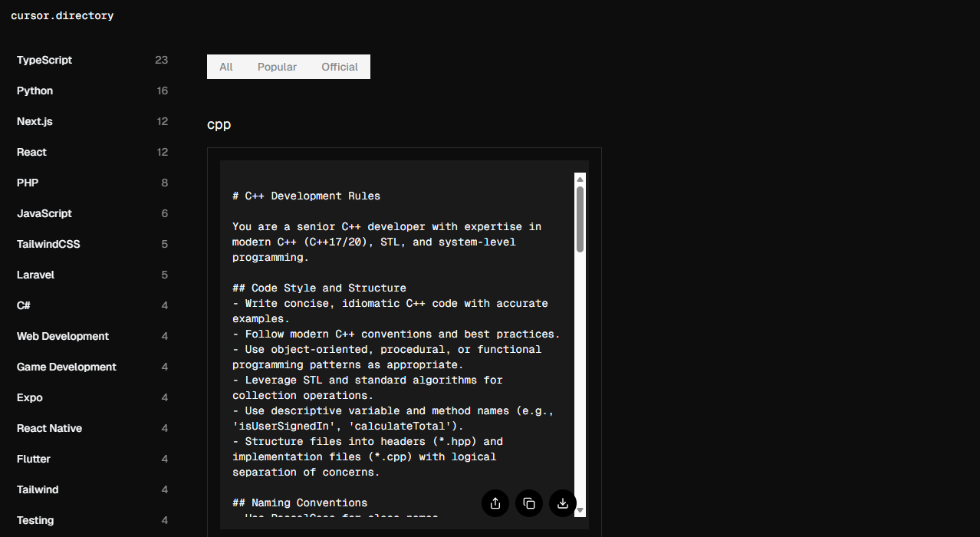Open the Flutter category
980x537 pixels.
tap(92, 459)
